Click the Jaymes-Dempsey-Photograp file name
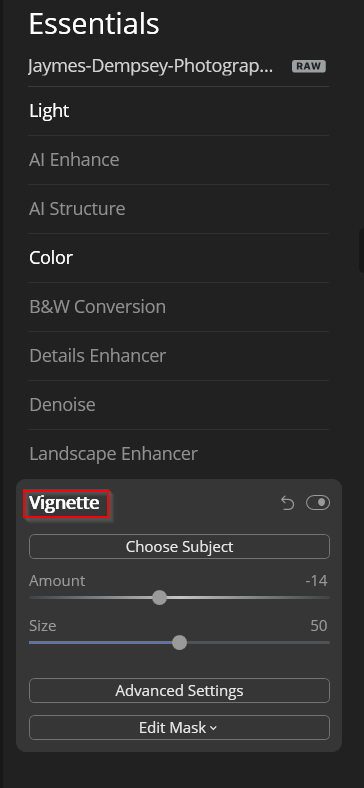This screenshot has width=364, height=788. [151, 66]
